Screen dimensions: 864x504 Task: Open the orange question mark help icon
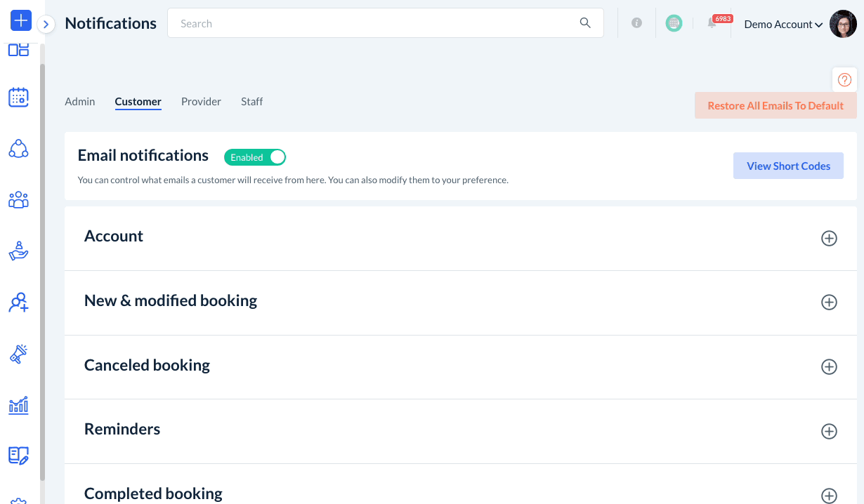(x=844, y=80)
